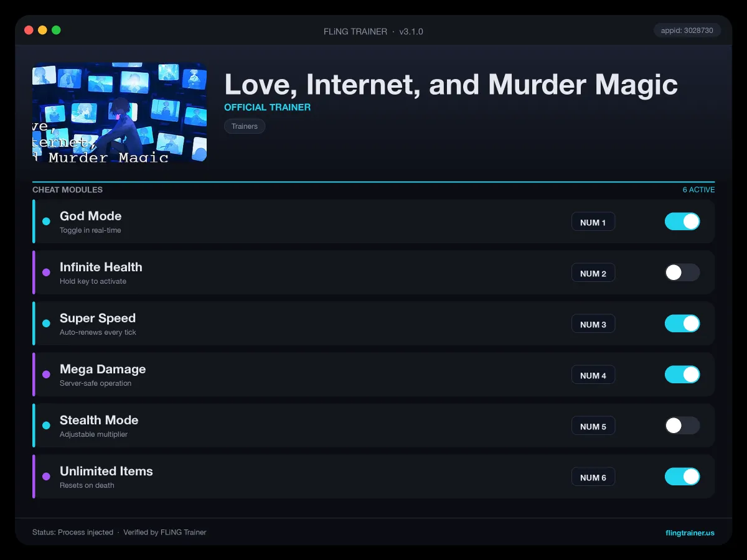Click the appid: 3028730 badge
The image size is (747, 560).
coord(687,30)
